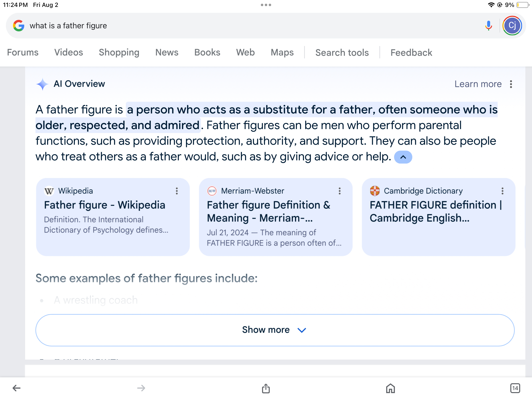Open Father figure - Wikipedia result
532x399 pixels.
[x=104, y=205]
